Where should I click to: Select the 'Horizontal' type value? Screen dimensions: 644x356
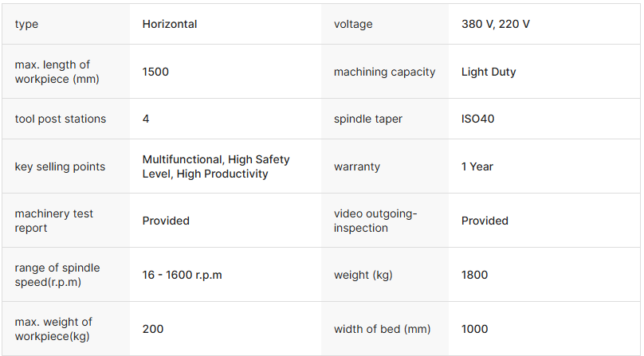(170, 24)
